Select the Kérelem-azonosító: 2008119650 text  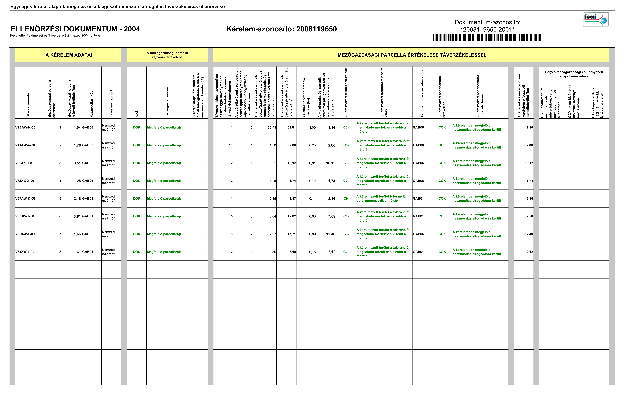(x=281, y=29)
